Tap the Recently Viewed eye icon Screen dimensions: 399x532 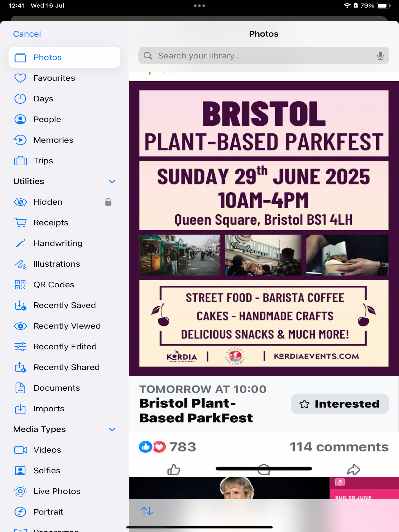pos(20,326)
